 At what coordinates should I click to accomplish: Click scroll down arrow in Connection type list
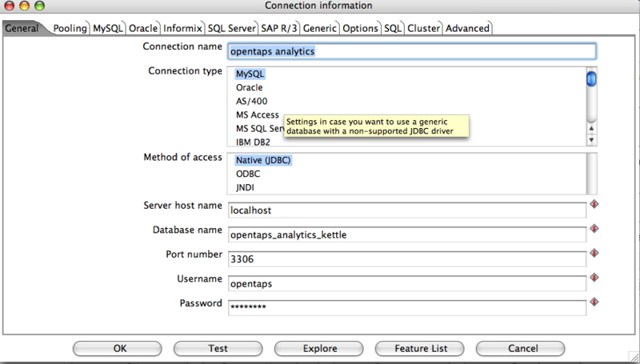[591, 140]
